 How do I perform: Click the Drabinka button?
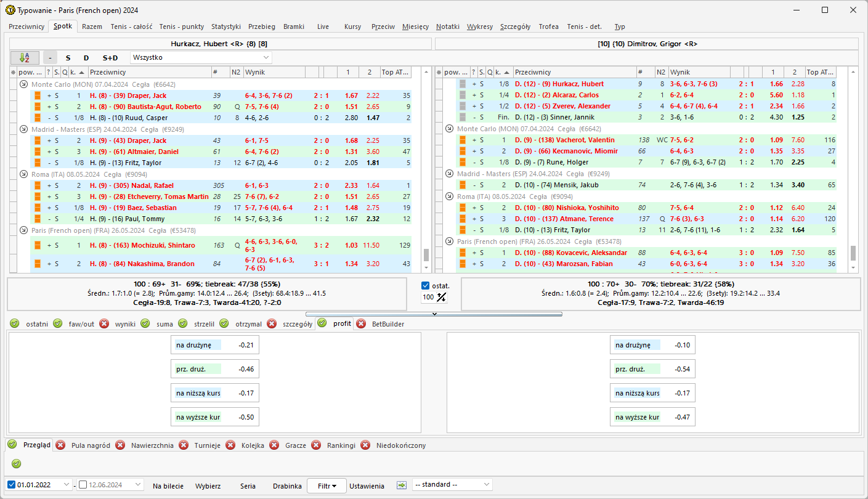(287, 485)
